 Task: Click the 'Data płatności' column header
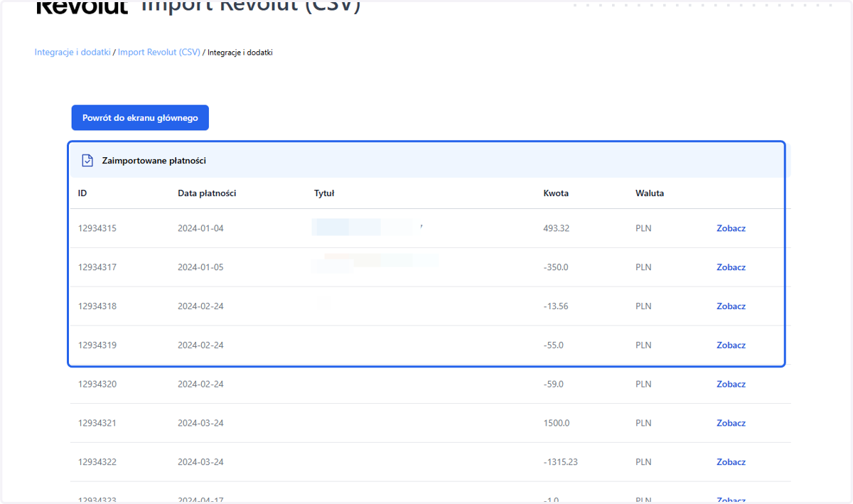207,193
